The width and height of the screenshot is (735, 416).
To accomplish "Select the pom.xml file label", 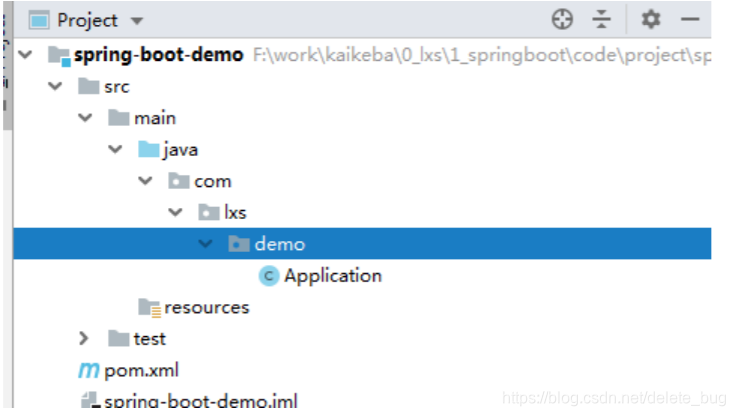I will [x=142, y=371].
